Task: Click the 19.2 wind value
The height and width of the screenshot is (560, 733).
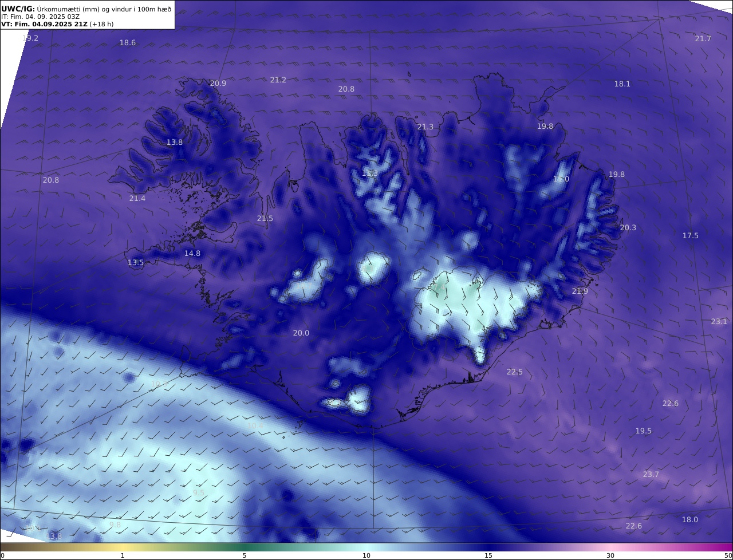Action: coord(30,38)
